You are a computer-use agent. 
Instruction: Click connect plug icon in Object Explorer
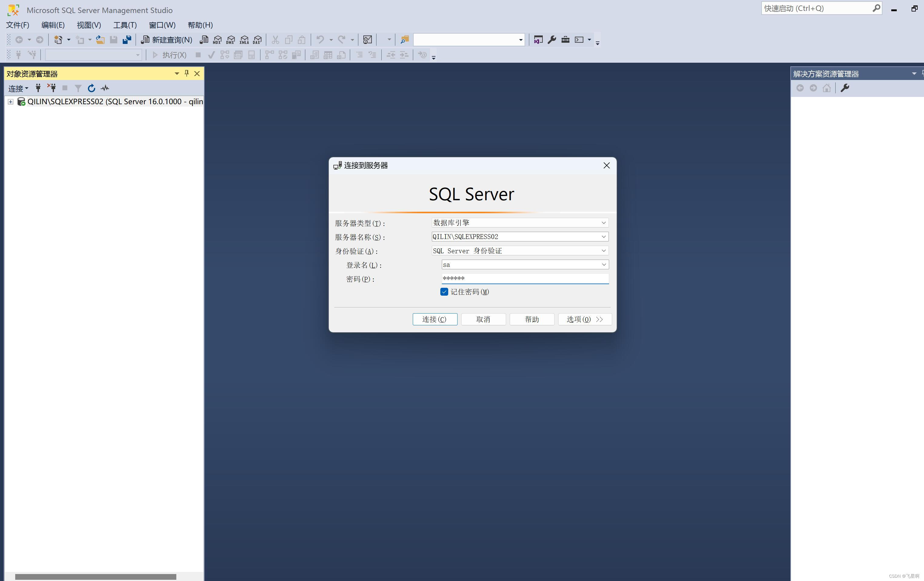click(38, 88)
